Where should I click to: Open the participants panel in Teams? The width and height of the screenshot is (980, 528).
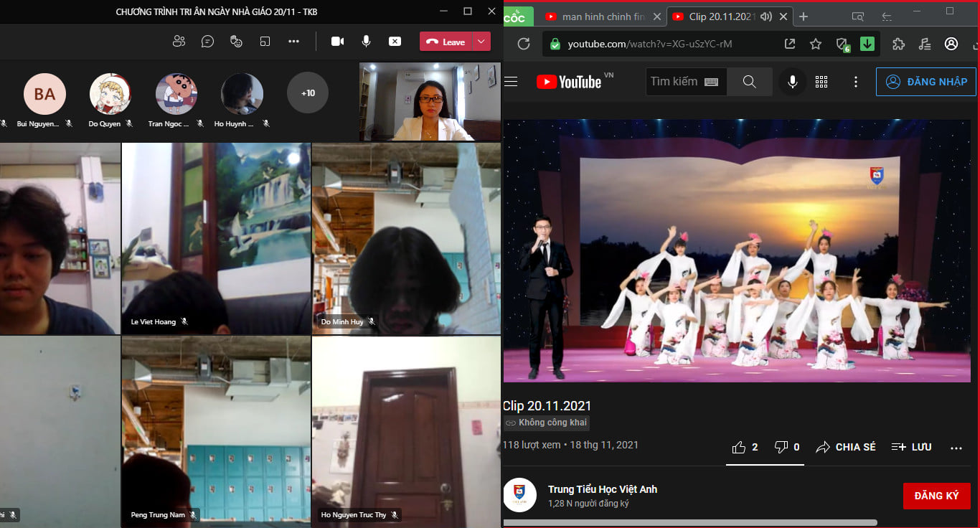click(179, 42)
